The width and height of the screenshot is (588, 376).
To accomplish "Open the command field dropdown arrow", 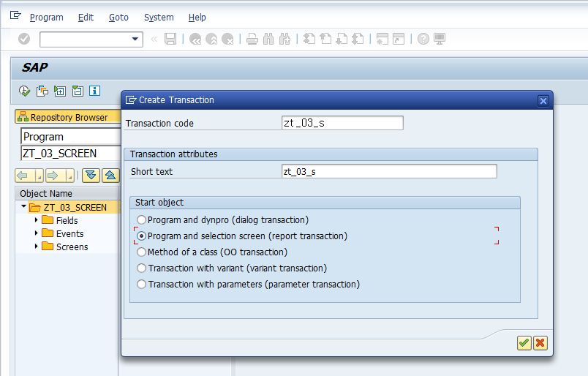I will [x=135, y=39].
